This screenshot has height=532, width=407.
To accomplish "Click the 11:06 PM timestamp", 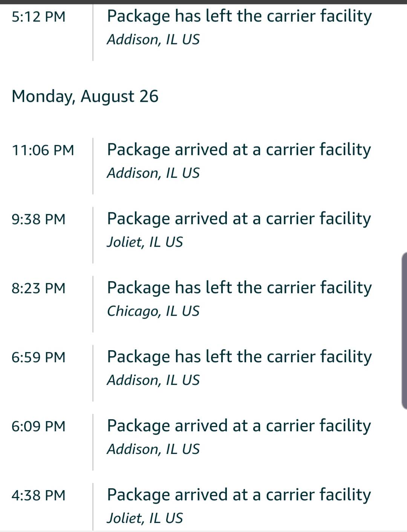I will tap(43, 150).
